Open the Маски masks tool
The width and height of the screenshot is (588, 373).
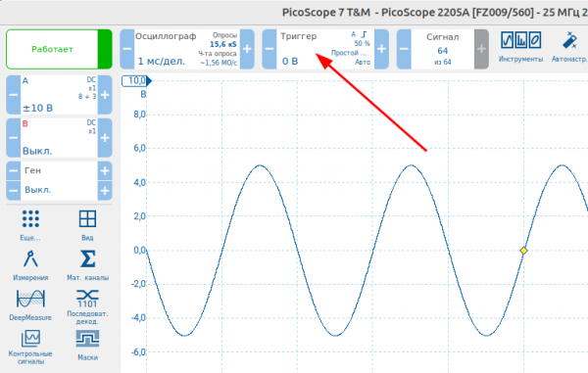coord(88,346)
